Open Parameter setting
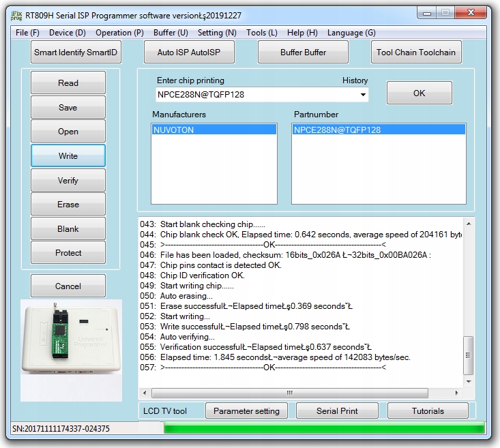The width and height of the screenshot is (500, 448). point(246,410)
